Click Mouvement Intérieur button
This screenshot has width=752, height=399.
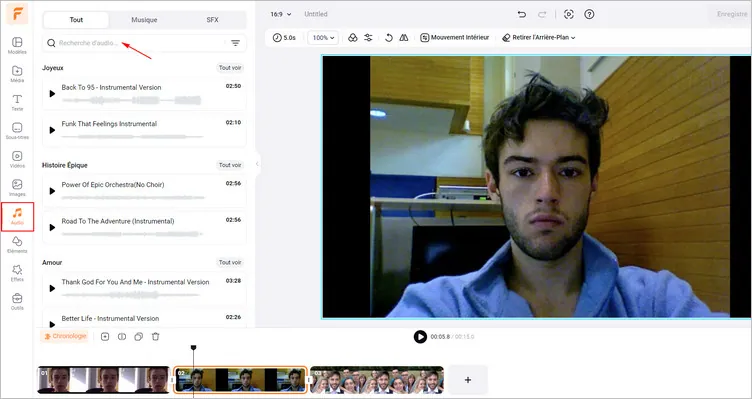(455, 37)
